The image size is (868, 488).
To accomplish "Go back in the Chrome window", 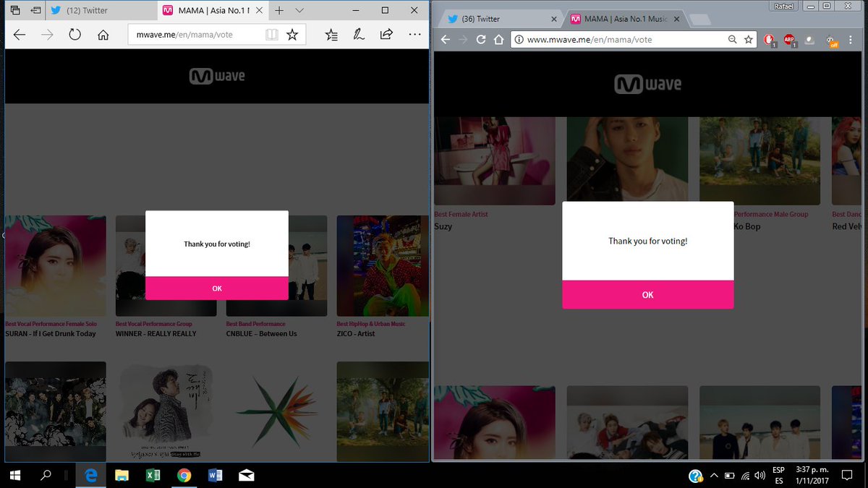I will point(446,40).
